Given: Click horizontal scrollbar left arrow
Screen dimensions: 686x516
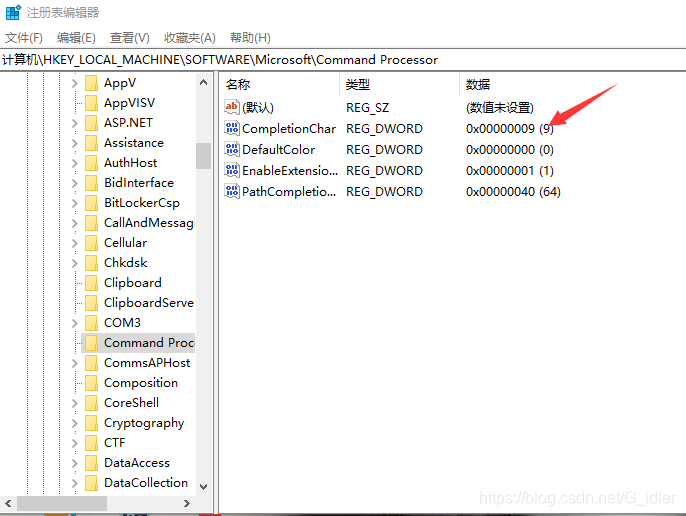Looking at the screenshot, I should (x=8, y=503).
